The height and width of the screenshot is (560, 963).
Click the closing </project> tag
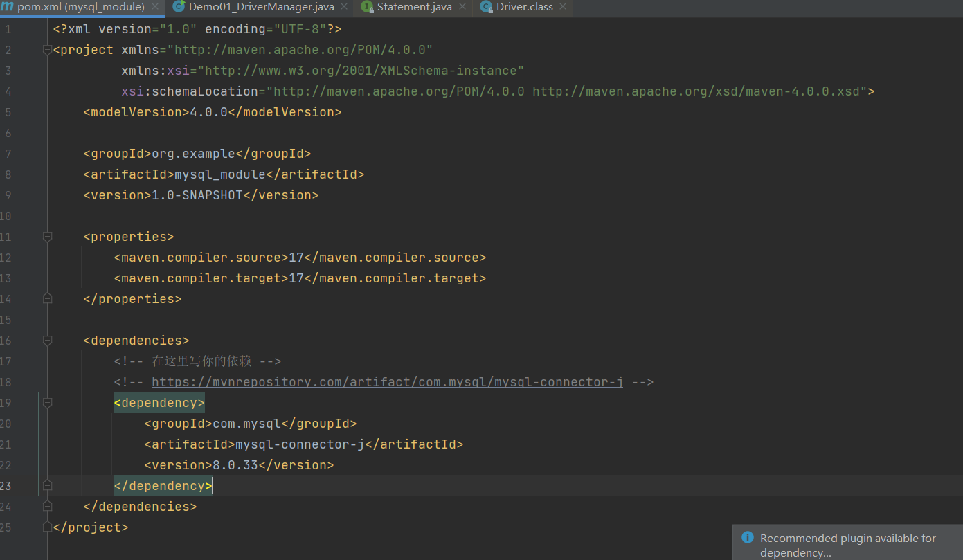point(91,527)
